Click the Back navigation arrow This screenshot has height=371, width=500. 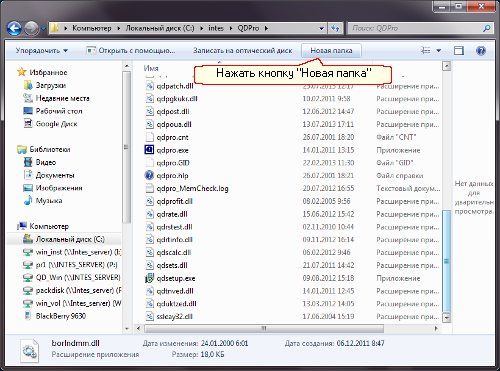(x=14, y=29)
